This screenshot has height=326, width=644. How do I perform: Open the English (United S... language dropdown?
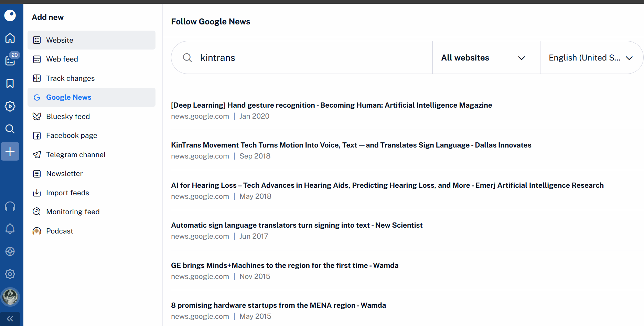(x=591, y=58)
